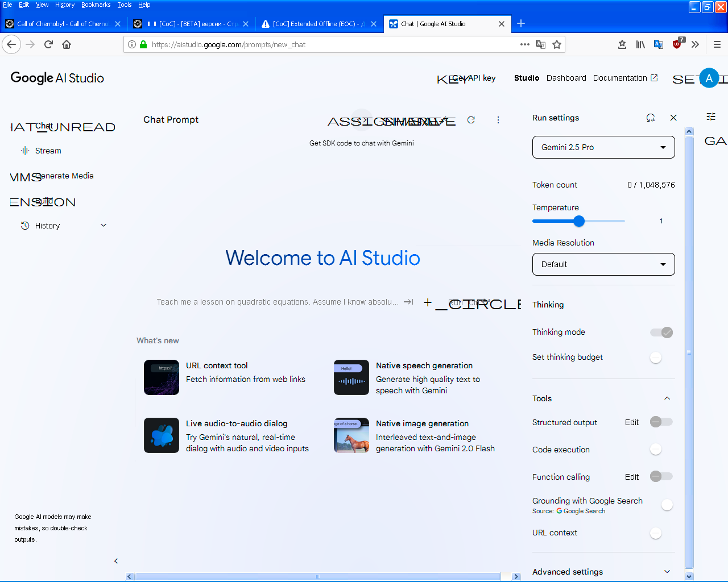Open Native image generation card thumbnail
Screen dimensions: 728x582
351,435
